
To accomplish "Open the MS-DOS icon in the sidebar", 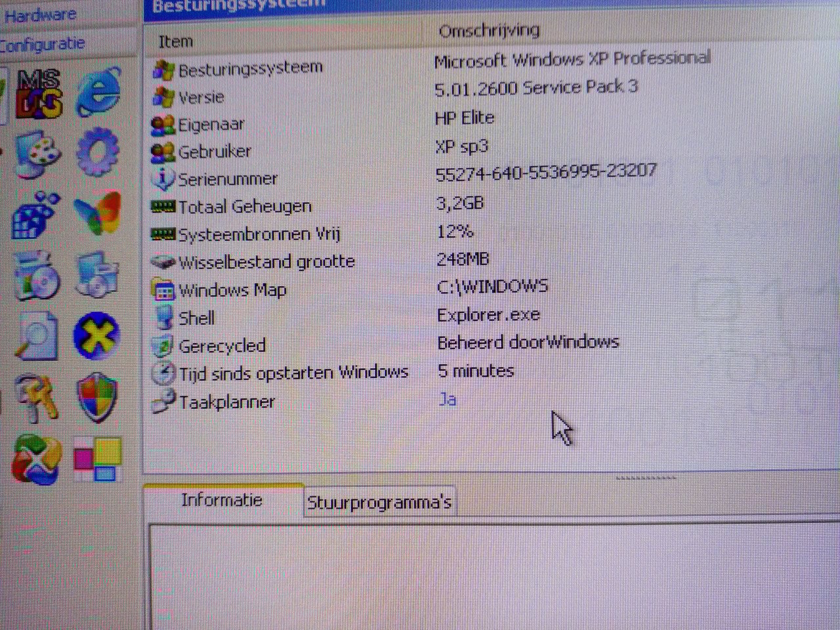I will click(39, 93).
